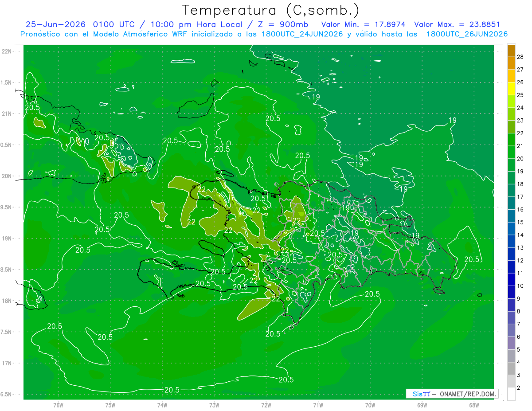Click the "Temperatura (C,somb.)" chart title
Image resolution: width=532 pixels, height=411 pixels.
tap(270, 10)
